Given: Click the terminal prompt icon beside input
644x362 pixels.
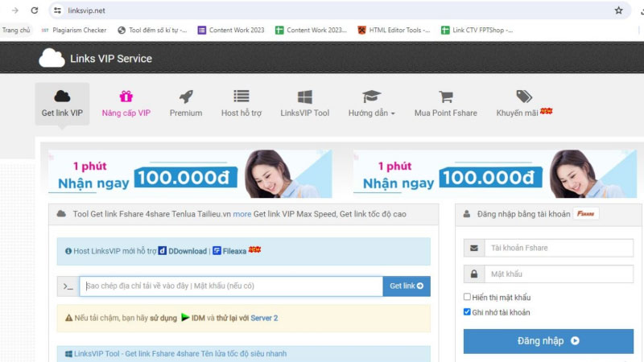Looking at the screenshot, I should point(68,286).
